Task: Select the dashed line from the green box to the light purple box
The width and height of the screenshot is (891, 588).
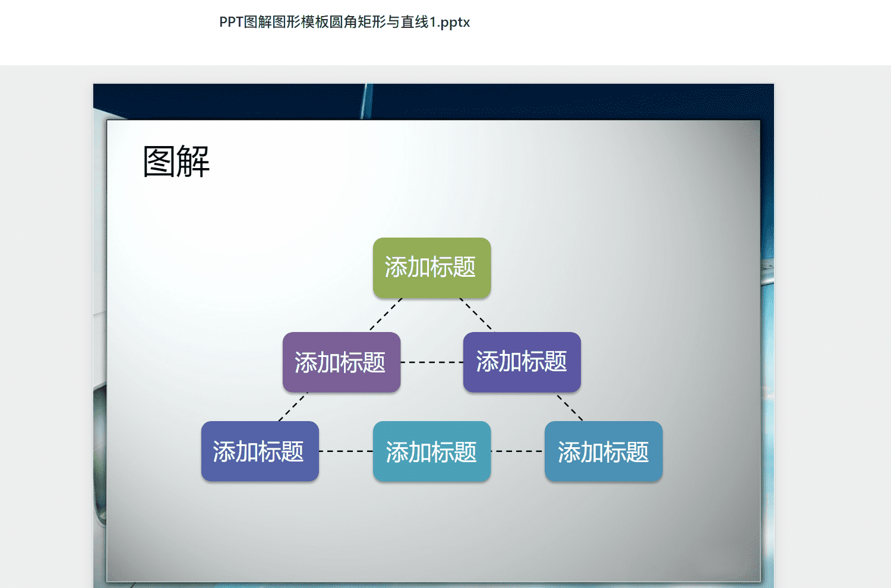Action: (x=386, y=314)
